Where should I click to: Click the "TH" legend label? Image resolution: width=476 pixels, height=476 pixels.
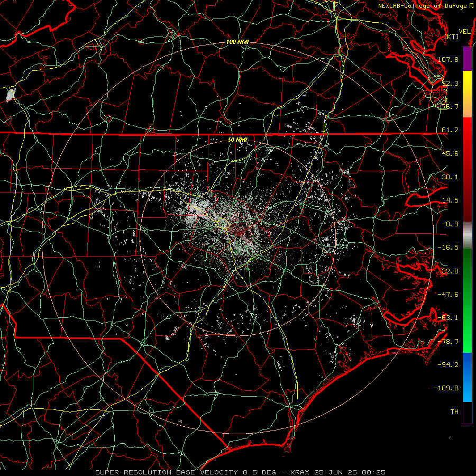(454, 412)
